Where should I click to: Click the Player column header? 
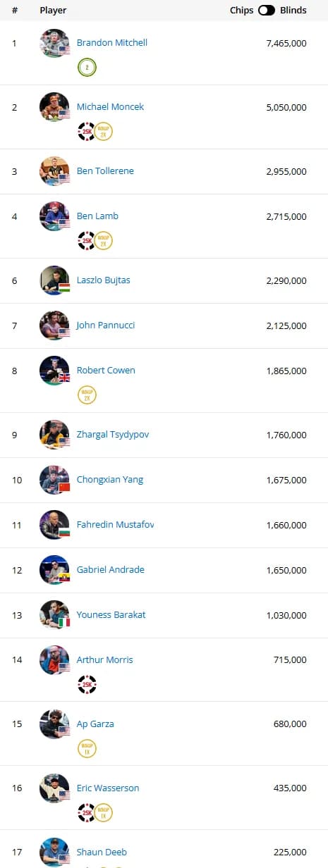(x=53, y=11)
